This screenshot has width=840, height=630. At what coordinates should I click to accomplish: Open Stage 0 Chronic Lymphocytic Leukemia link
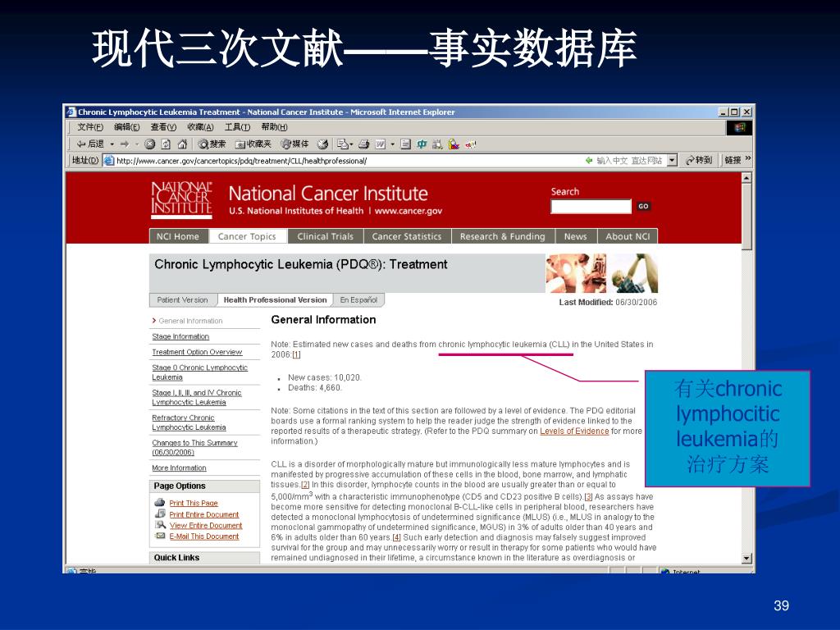199,372
